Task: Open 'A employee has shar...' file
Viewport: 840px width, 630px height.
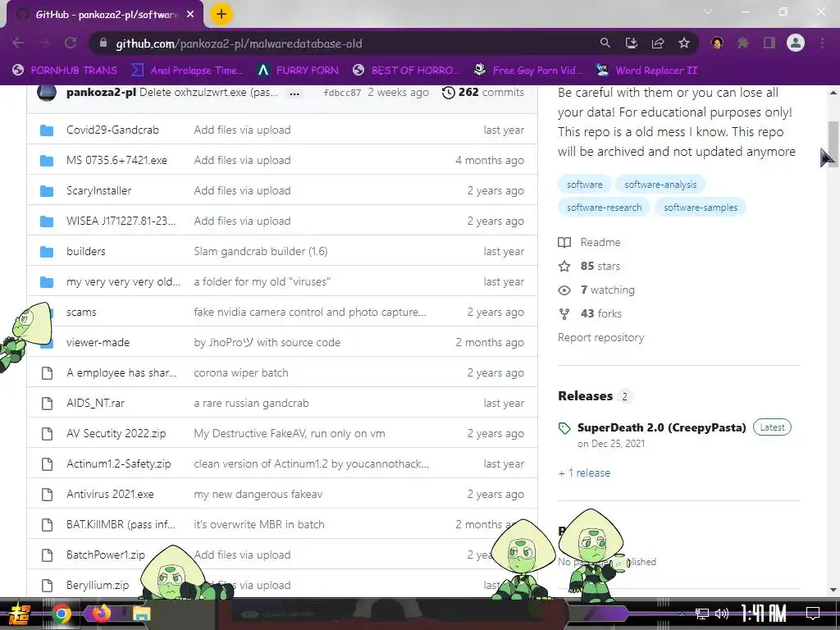Action: (121, 373)
